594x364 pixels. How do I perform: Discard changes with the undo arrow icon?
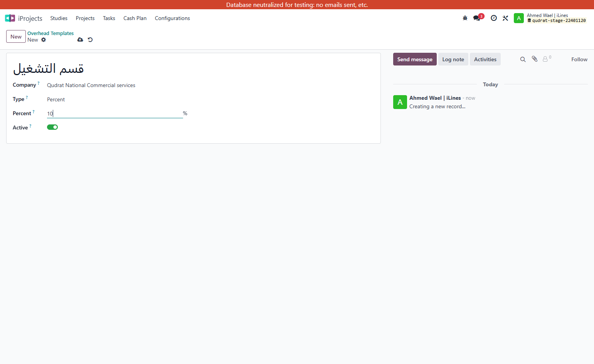[x=90, y=40]
